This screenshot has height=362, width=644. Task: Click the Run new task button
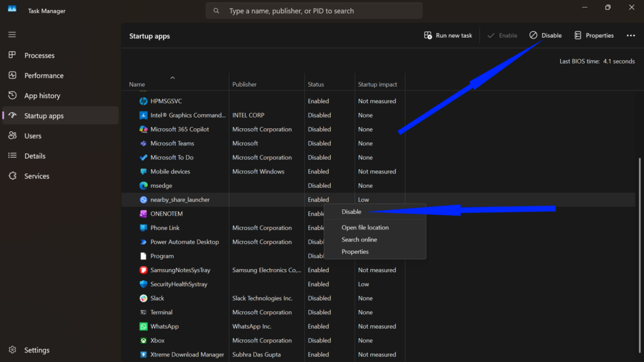(448, 35)
